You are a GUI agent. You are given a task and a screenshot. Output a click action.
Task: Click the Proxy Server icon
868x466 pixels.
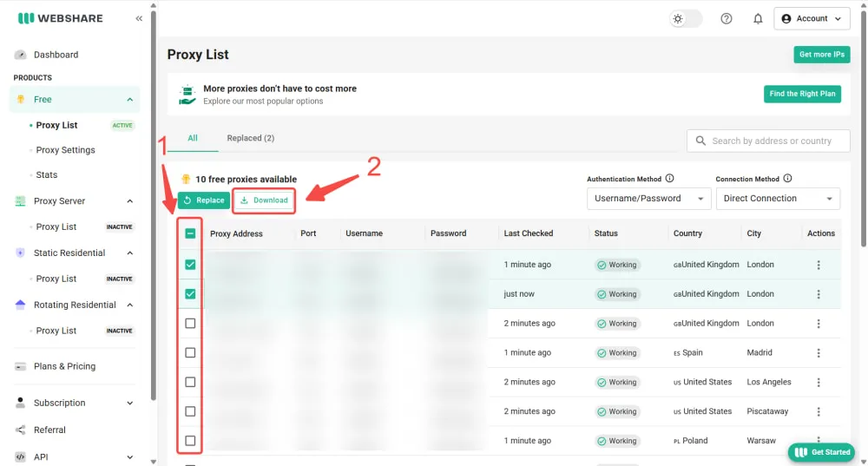pyautogui.click(x=21, y=201)
